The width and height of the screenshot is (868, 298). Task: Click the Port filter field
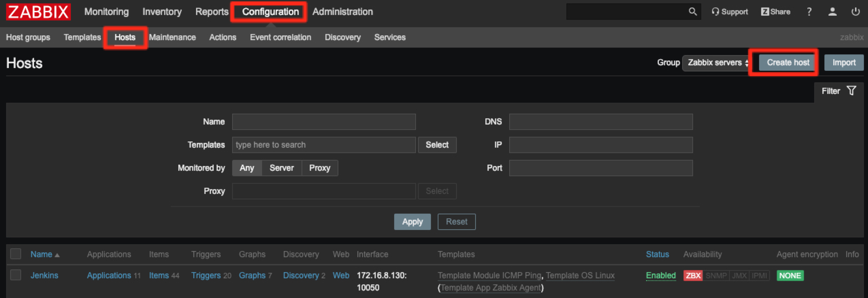pos(601,168)
